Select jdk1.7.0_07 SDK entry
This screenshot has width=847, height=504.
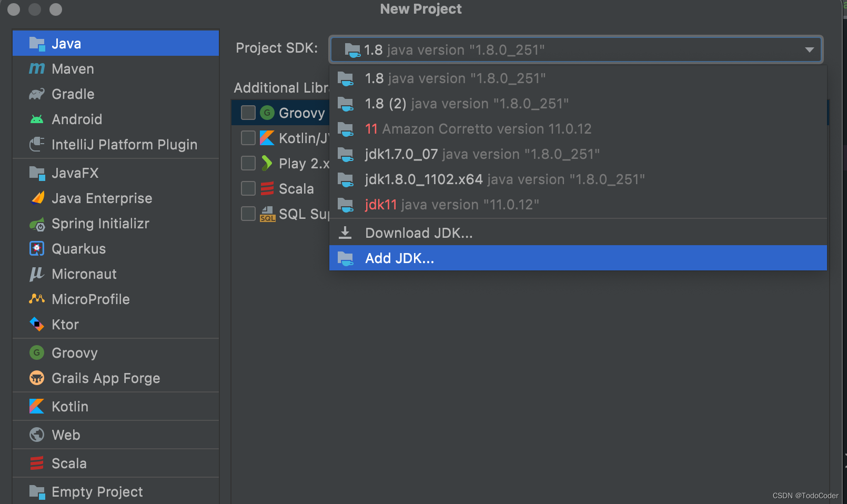(x=578, y=154)
